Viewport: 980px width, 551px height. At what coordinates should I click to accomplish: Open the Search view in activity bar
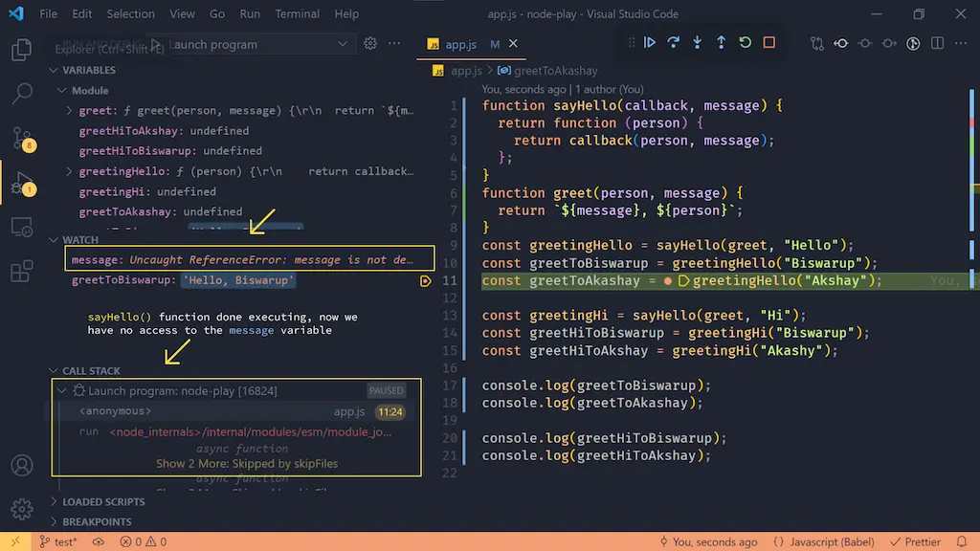point(21,94)
